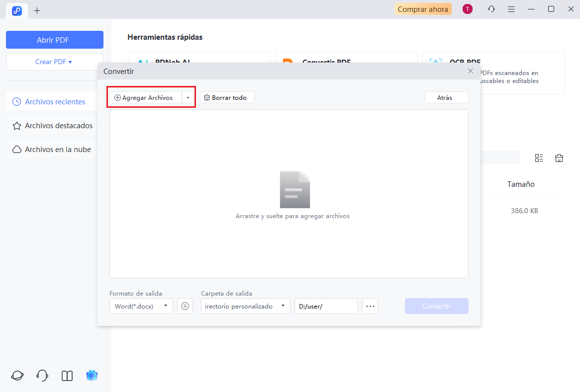
Task: Click the D:/user/ output path field
Action: coord(326,306)
